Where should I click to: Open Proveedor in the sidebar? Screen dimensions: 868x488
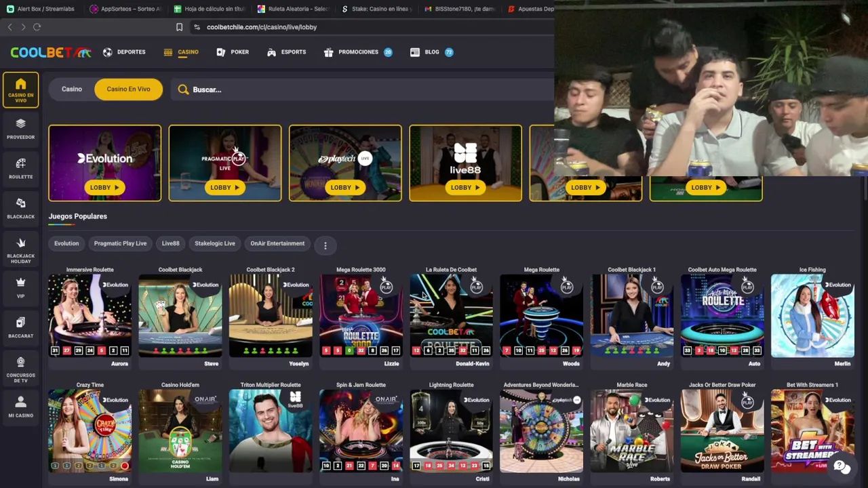[20, 129]
